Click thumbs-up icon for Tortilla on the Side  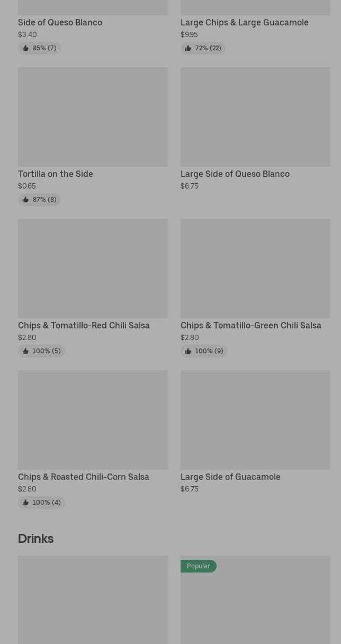(25, 200)
